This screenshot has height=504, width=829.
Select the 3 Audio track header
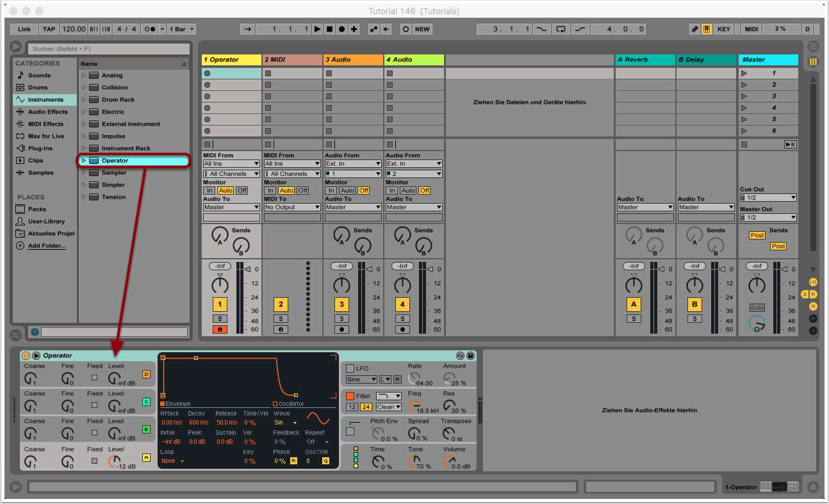[353, 60]
